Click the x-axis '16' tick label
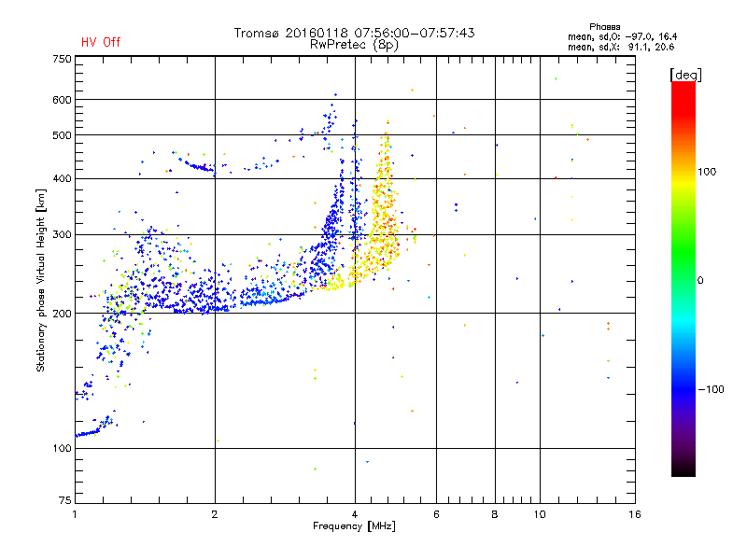This screenshot has height=560, width=747. click(x=635, y=514)
